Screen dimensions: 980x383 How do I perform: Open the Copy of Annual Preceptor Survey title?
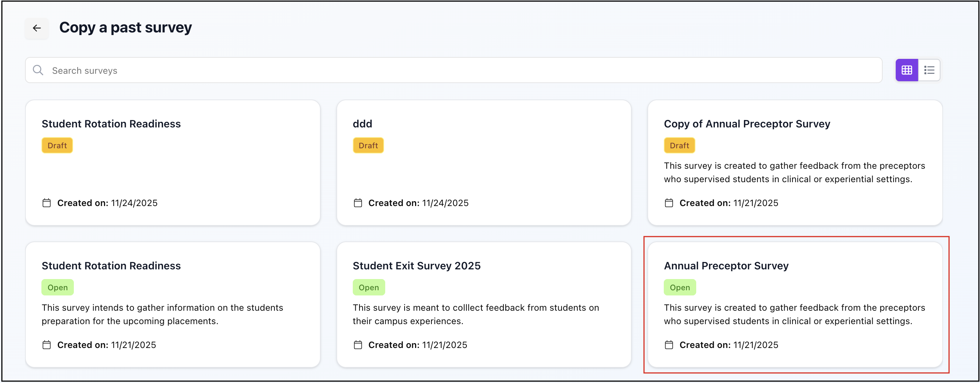click(747, 124)
